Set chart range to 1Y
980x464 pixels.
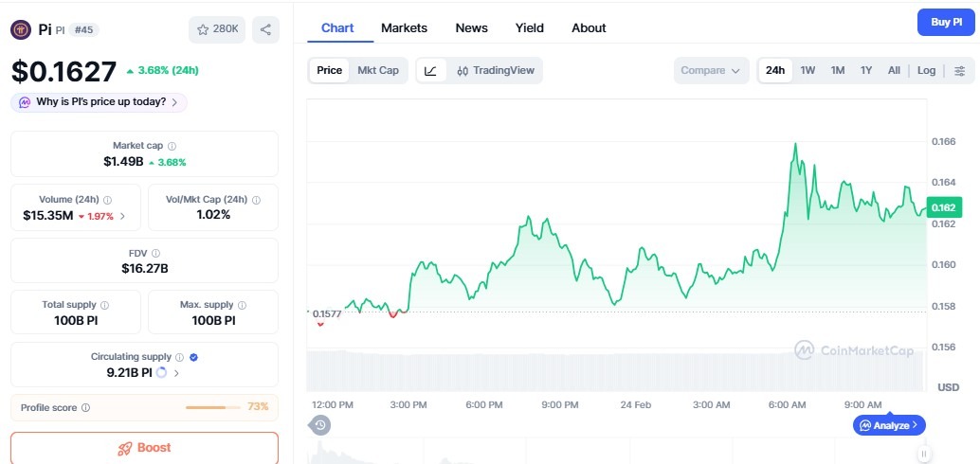click(x=865, y=71)
